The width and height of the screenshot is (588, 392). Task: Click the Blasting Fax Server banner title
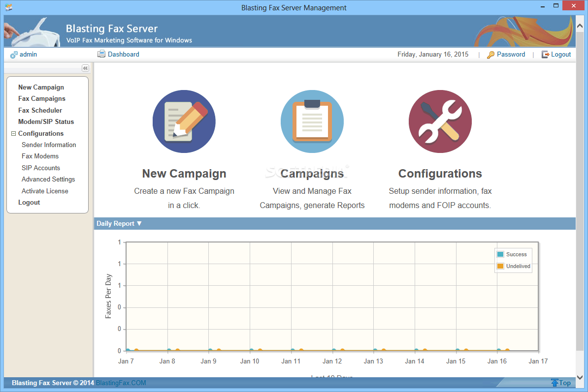[112, 29]
